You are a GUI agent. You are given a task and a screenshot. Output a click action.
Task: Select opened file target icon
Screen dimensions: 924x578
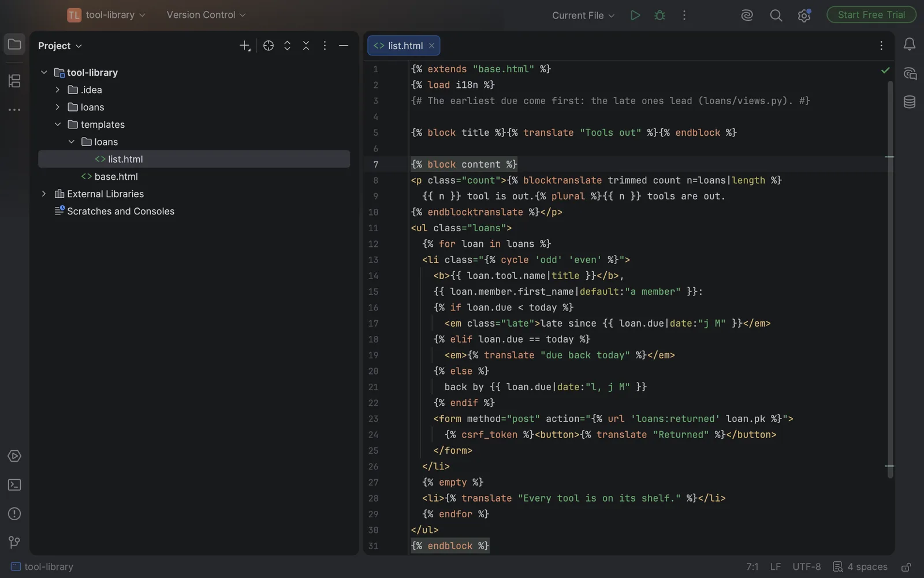click(x=269, y=46)
